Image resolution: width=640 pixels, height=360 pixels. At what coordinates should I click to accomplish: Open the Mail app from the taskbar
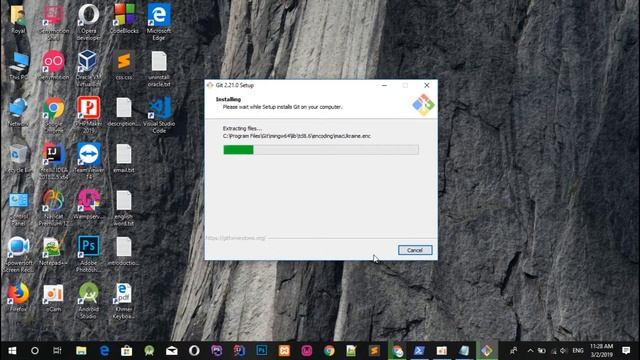[x=172, y=351]
